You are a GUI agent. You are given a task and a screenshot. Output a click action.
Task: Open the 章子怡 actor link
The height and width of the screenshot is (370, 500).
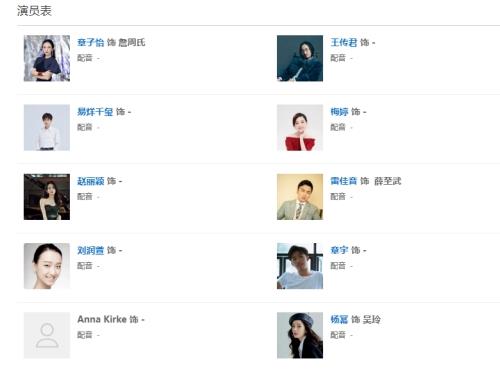point(91,42)
